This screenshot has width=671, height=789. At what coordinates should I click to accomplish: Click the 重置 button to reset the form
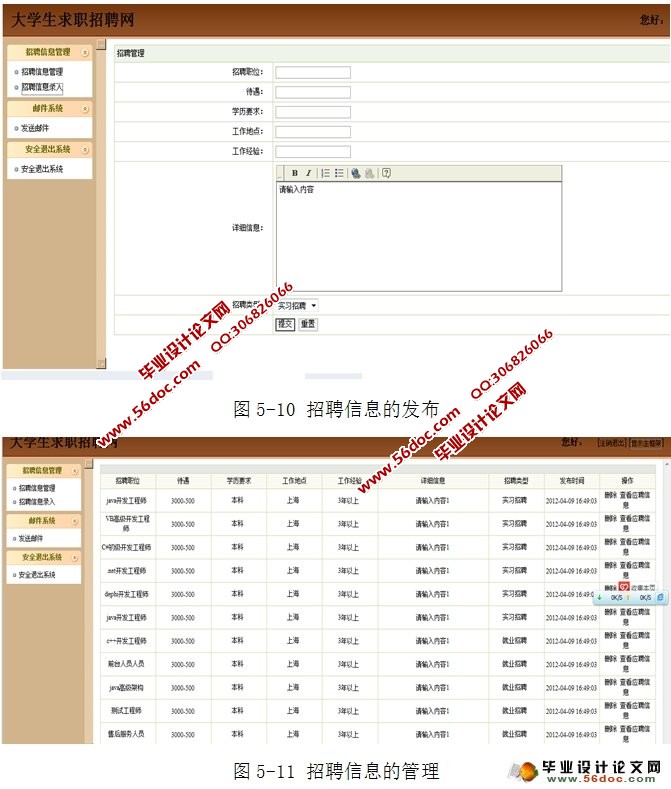click(x=308, y=324)
